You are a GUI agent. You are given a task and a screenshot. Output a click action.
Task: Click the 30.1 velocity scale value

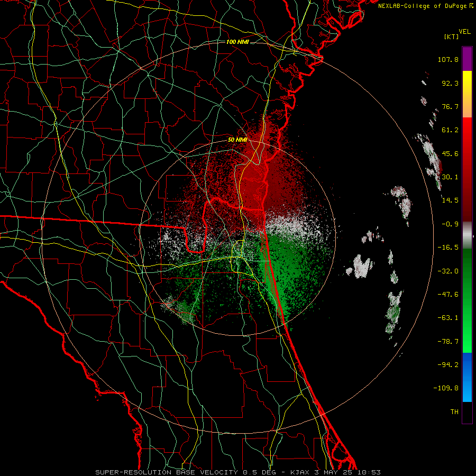point(450,177)
